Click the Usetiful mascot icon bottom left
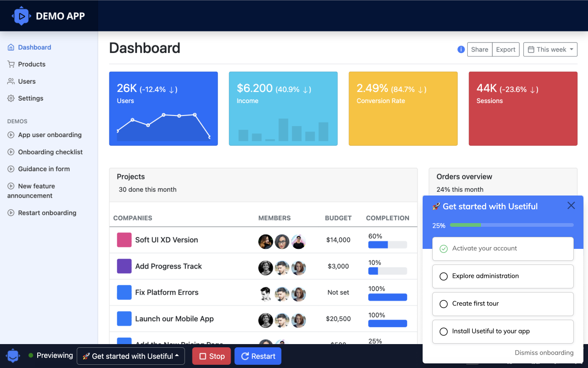This screenshot has height=368, width=588. (12, 355)
